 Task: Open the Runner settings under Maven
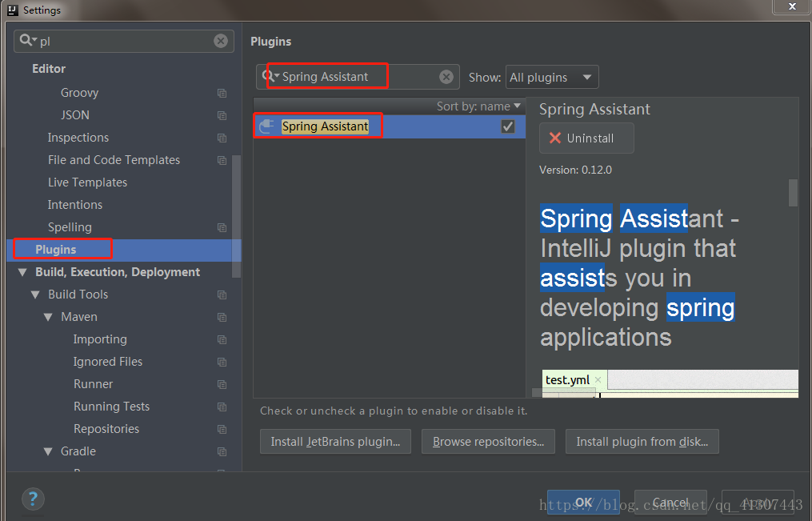(x=94, y=384)
